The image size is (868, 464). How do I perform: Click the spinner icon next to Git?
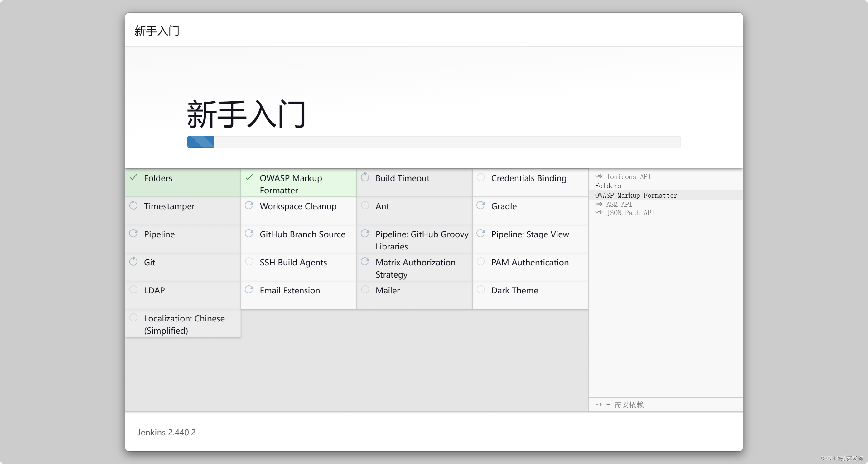click(x=133, y=261)
